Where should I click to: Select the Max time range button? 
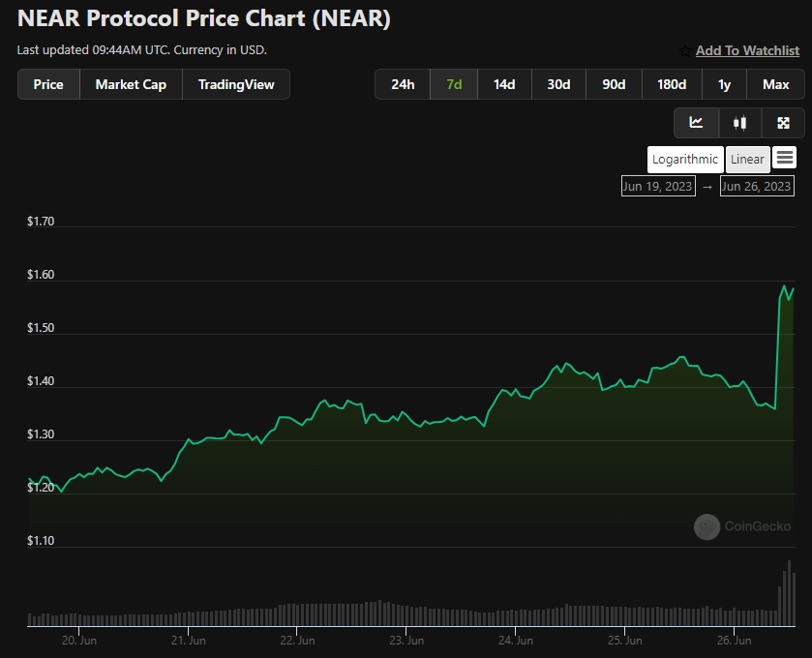775,84
